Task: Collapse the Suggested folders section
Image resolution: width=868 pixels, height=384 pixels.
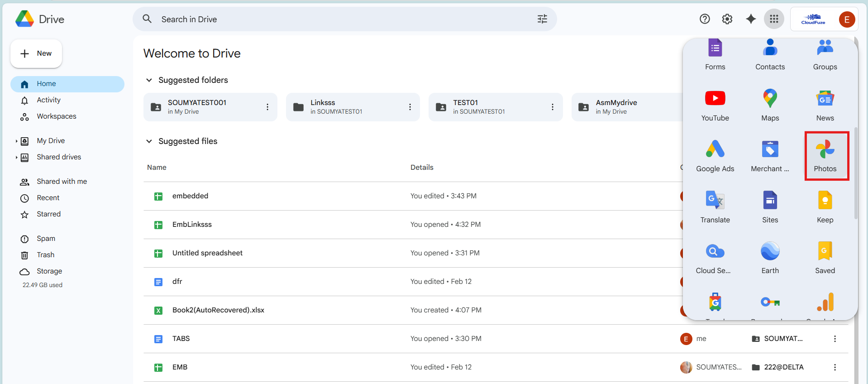Action: [x=149, y=80]
